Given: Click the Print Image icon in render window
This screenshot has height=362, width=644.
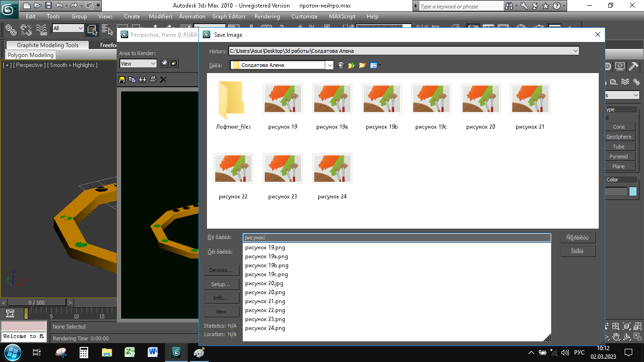Looking at the screenshot, I should point(153,80).
